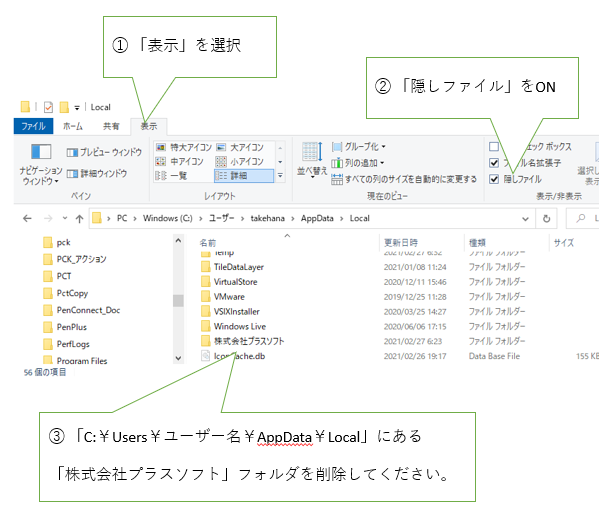This screenshot has height=520, width=599.
Task: Toggle the ファイル名拡張子 checkbox
Action: 494,163
